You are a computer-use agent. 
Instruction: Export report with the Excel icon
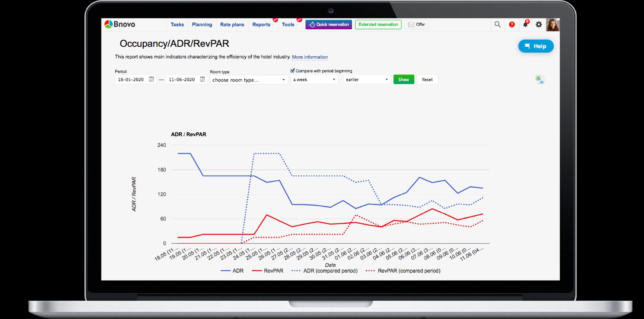tap(540, 80)
